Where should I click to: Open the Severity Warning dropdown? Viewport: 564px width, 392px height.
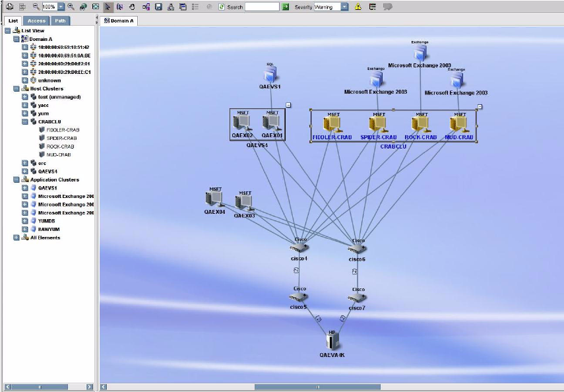pyautogui.click(x=344, y=7)
